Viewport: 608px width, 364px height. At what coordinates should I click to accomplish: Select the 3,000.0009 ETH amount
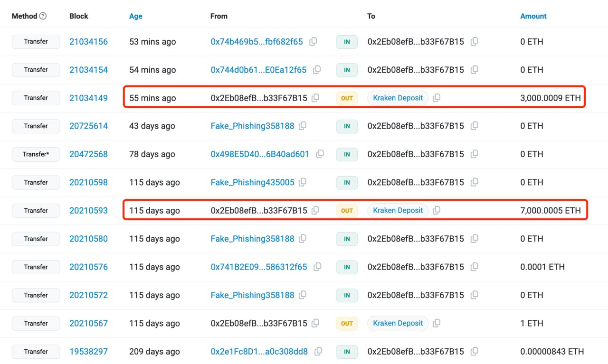tap(551, 98)
